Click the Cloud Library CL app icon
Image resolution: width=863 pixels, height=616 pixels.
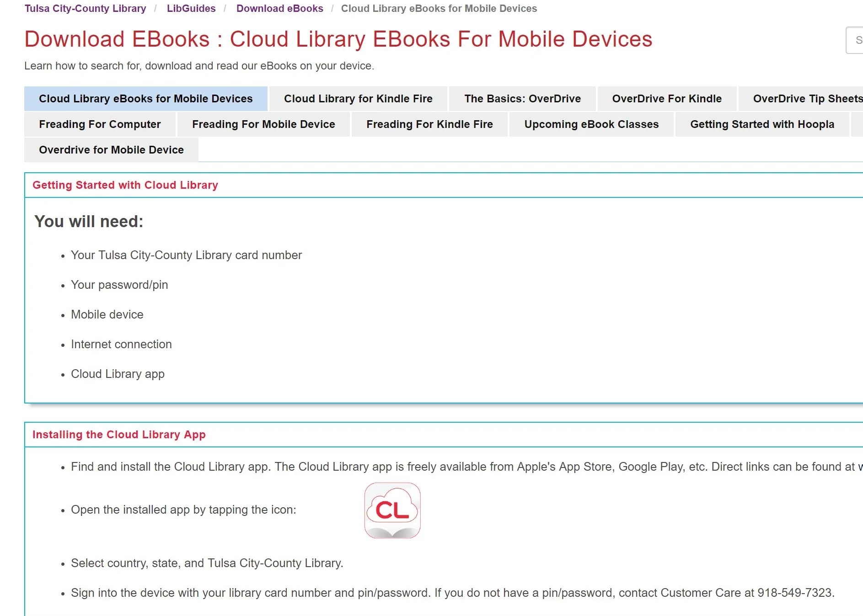click(x=392, y=510)
